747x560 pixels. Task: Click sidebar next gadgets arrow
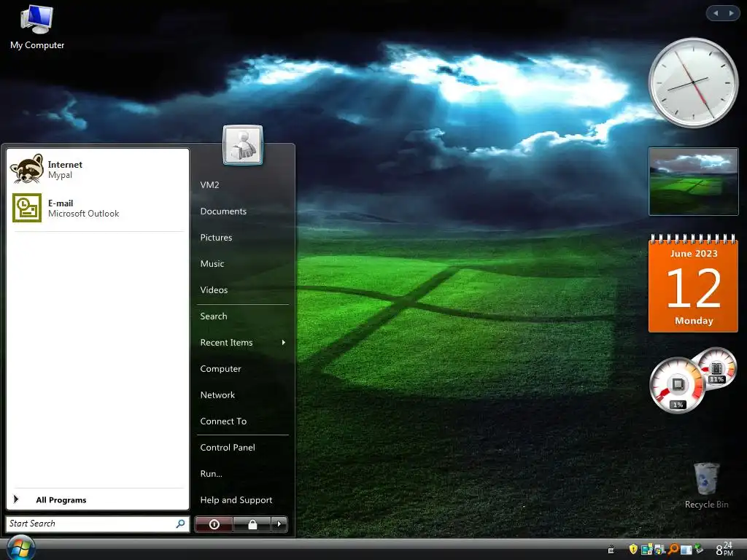731,13
